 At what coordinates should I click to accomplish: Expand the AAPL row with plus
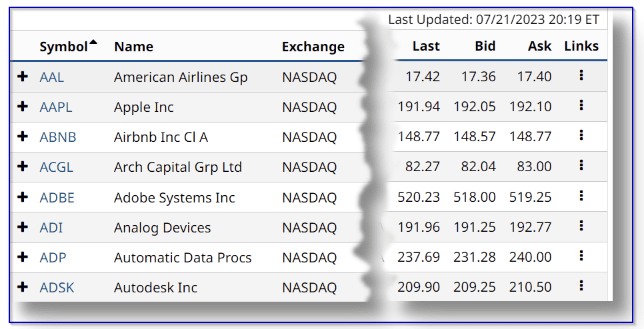click(23, 107)
